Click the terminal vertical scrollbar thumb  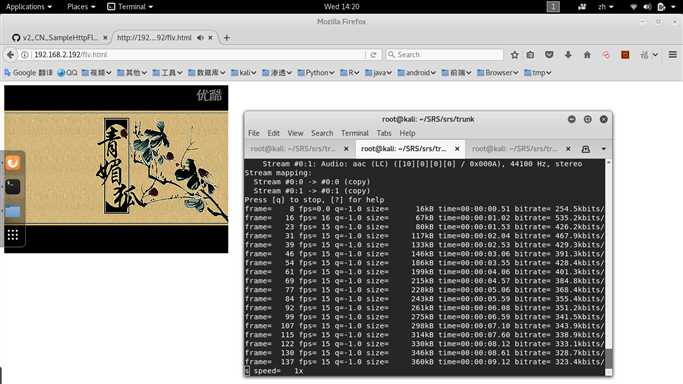click(609, 358)
